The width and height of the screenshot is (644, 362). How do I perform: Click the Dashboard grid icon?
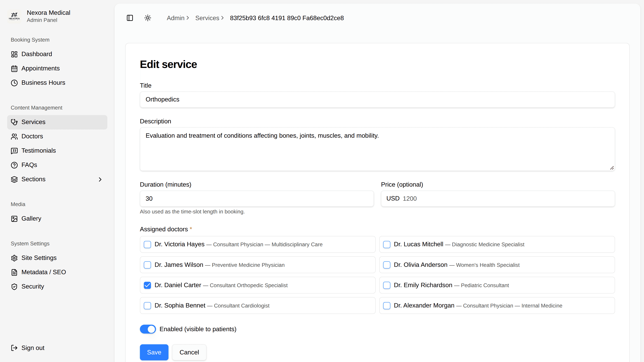tap(14, 54)
